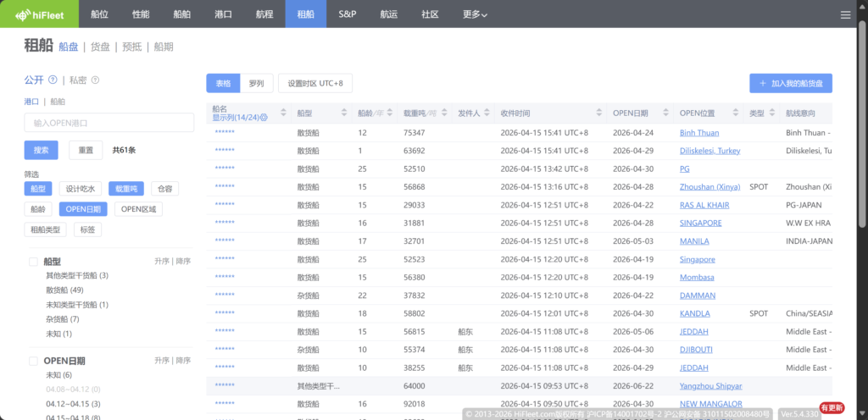Check the 船型 filter group checkbox
868x420 pixels.
[x=33, y=262]
